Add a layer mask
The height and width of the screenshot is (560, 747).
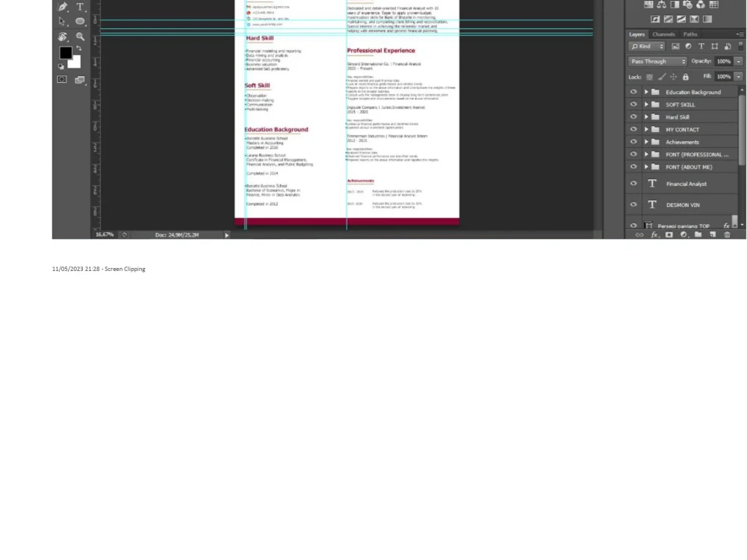[x=669, y=234]
